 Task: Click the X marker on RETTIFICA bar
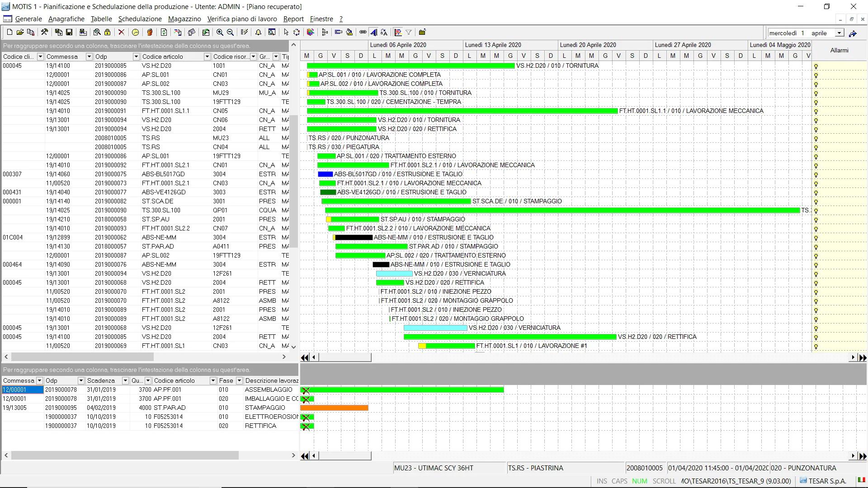tap(306, 426)
